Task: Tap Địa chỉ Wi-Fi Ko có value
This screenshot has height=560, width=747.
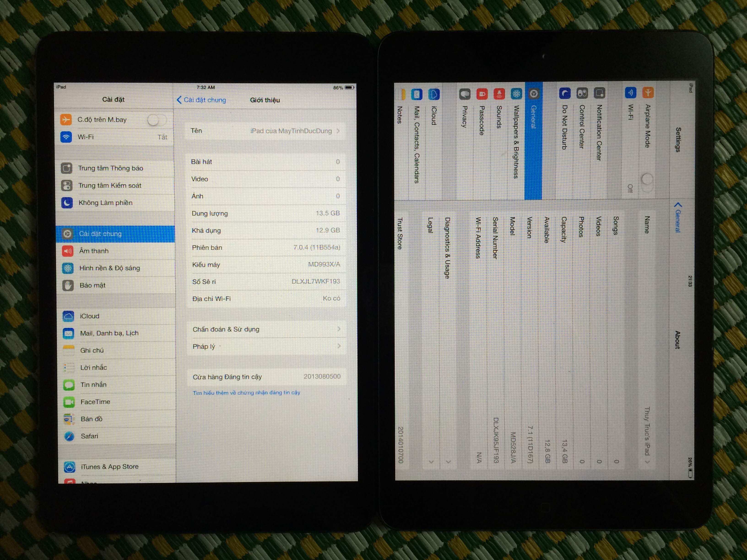Action: pyautogui.click(x=331, y=298)
